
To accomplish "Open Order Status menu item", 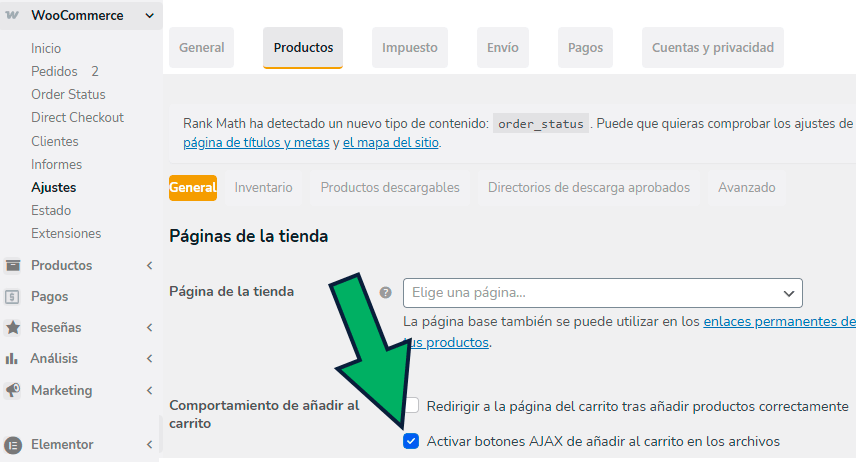I will 68,94.
